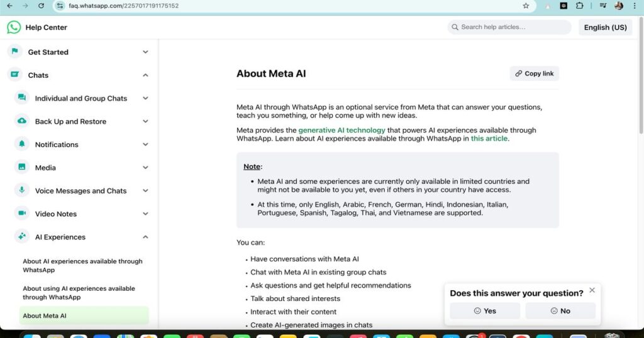The width and height of the screenshot is (644, 338).
Task: Click the page vertical scrollbar
Action: [x=641, y=75]
